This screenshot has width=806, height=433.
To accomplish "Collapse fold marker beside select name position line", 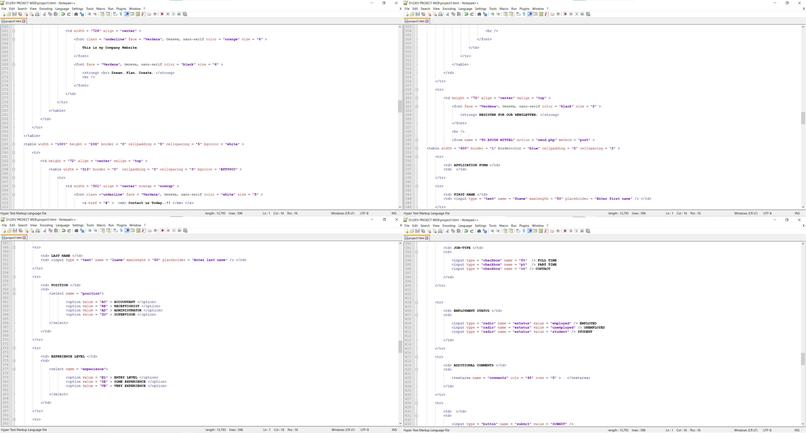I will (x=14, y=293).
